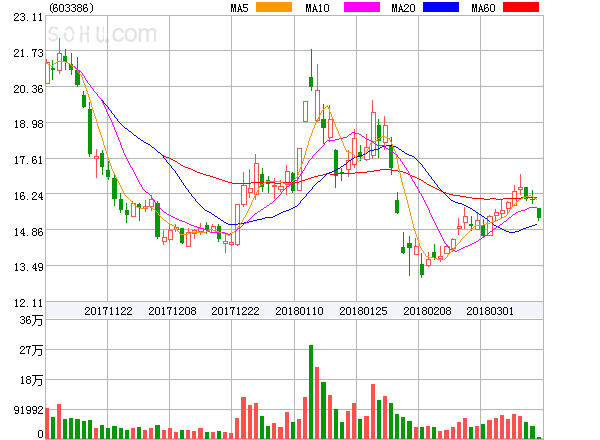Click the 13.49 price axis label
Screen dimensions: 600x440
coord(28,267)
